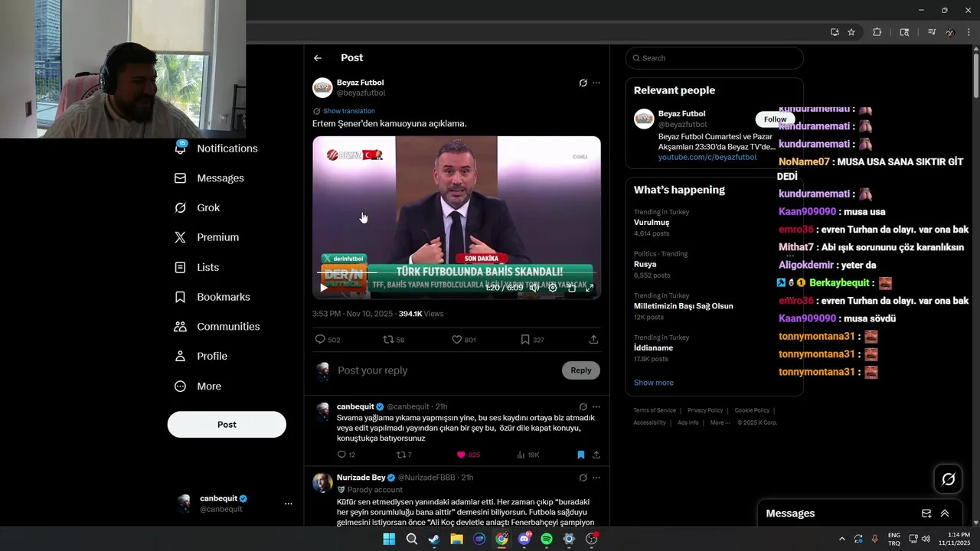Open Terms of Service footer link
Screen dimensions: 980x551
pyautogui.click(x=655, y=410)
